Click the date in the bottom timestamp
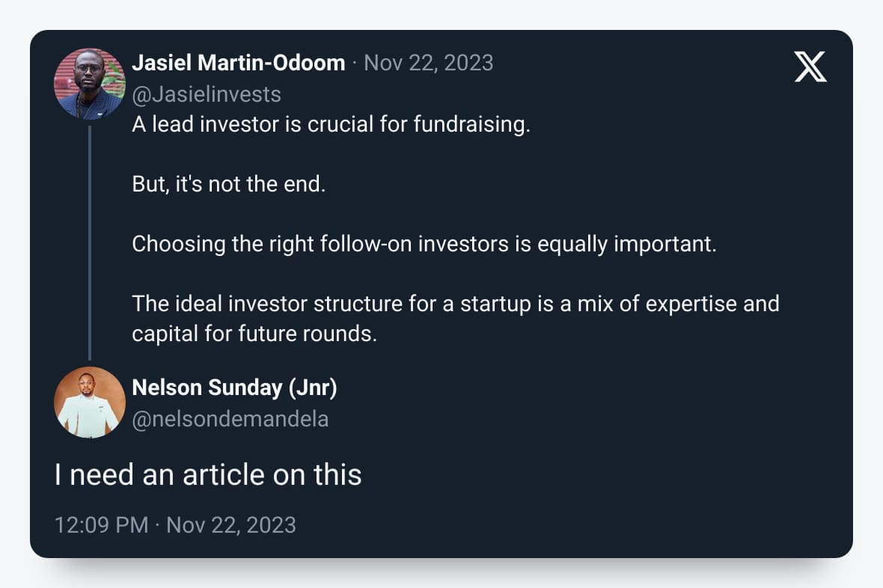The width and height of the screenshot is (883, 588). [x=231, y=524]
